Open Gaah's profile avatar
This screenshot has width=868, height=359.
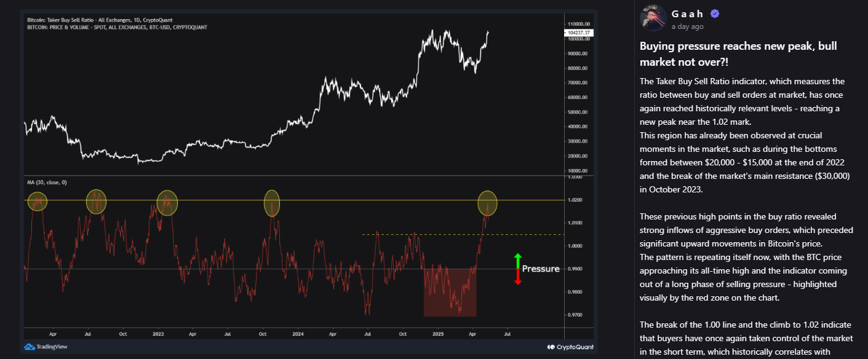pyautogui.click(x=653, y=17)
